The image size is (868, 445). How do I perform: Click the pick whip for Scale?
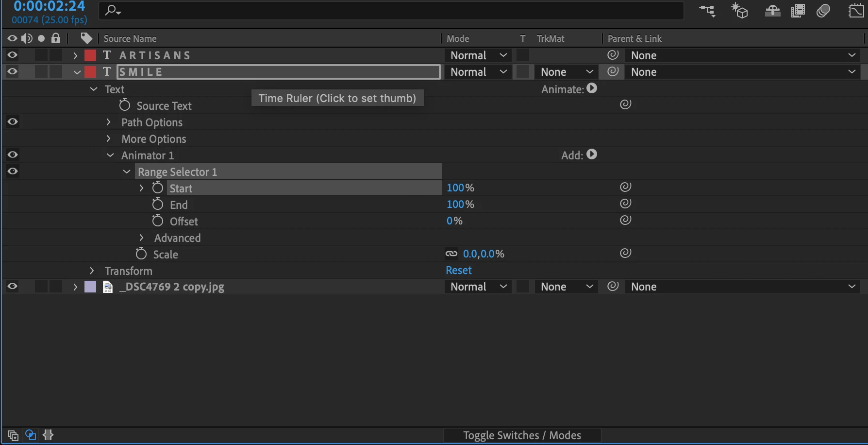[x=625, y=253]
